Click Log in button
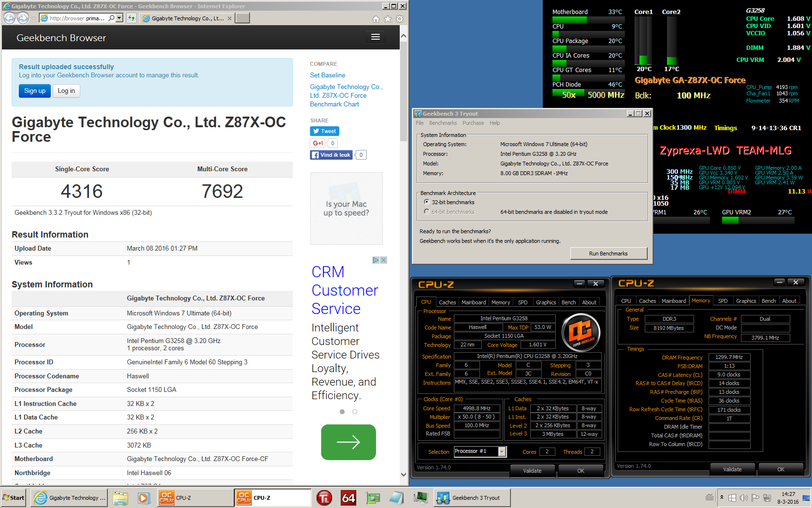 point(66,91)
